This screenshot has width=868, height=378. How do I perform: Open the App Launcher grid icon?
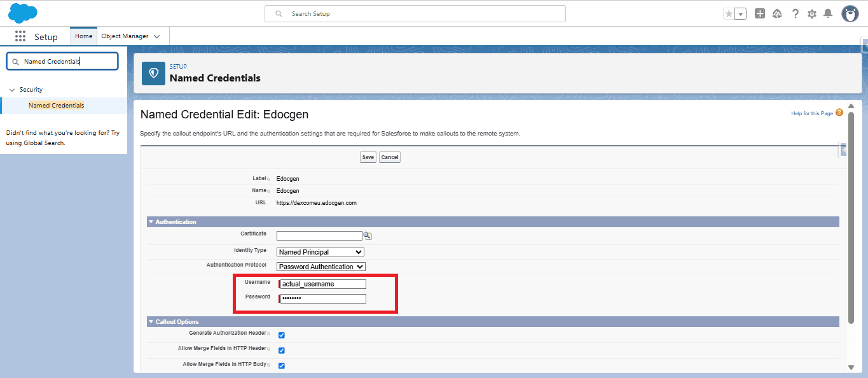[x=20, y=36]
